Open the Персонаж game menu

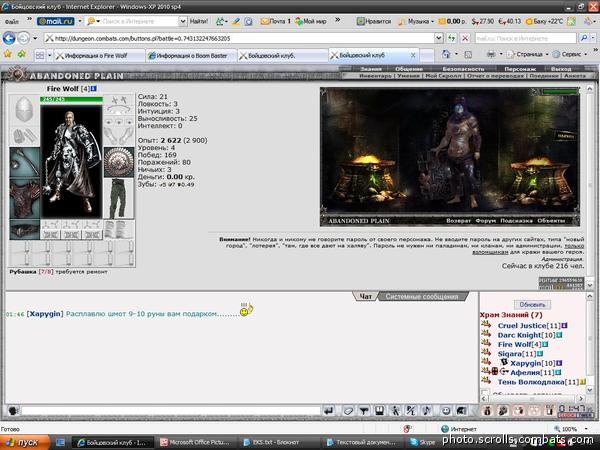click(x=520, y=69)
